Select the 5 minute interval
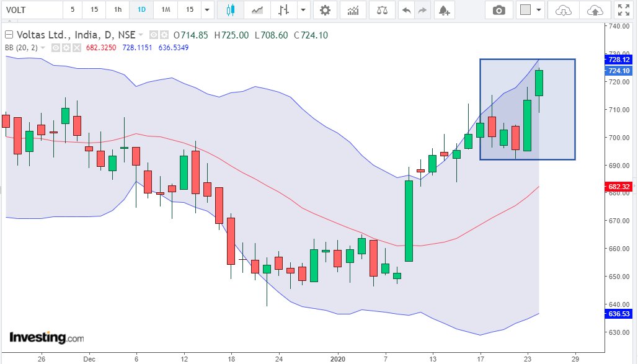The image size is (638, 364). coord(73,9)
